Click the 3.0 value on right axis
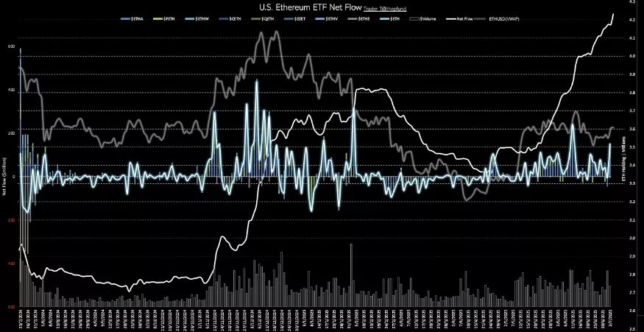This screenshot has width=644, height=332. point(632,238)
